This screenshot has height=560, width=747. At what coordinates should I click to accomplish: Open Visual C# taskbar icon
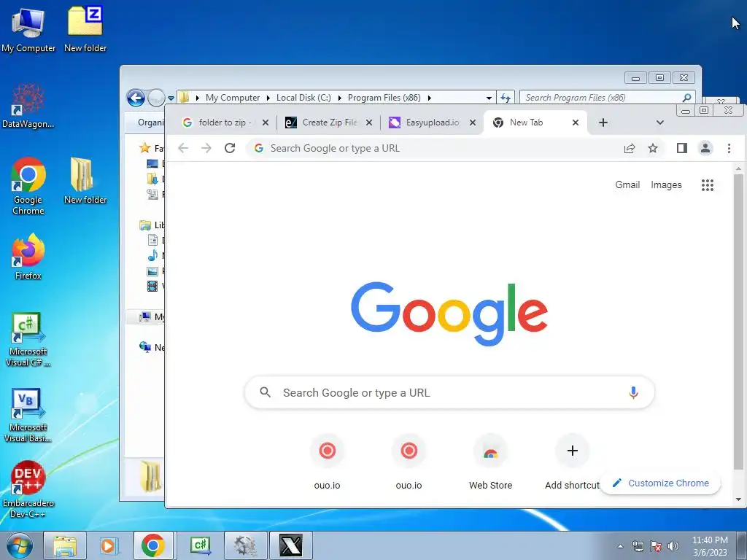[200, 545]
